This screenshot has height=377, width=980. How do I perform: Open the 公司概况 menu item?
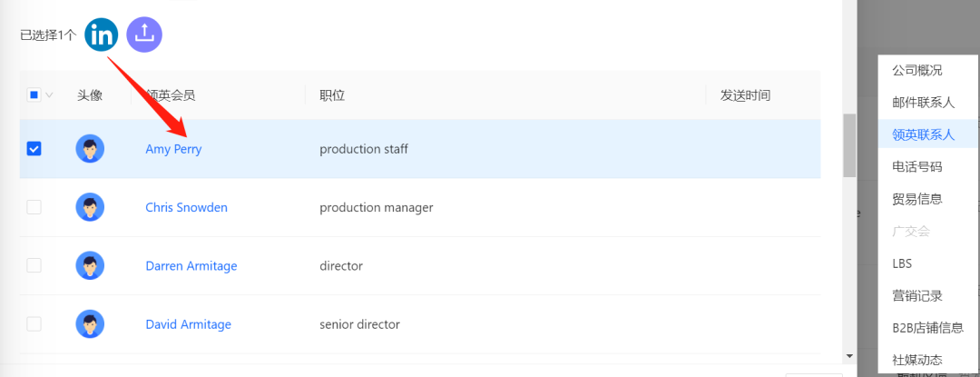916,70
